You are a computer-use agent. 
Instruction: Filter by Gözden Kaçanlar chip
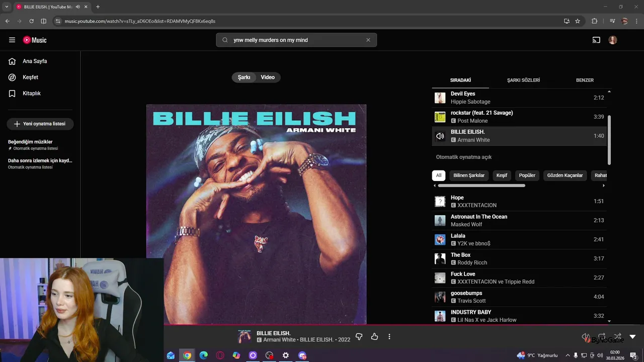(x=565, y=175)
